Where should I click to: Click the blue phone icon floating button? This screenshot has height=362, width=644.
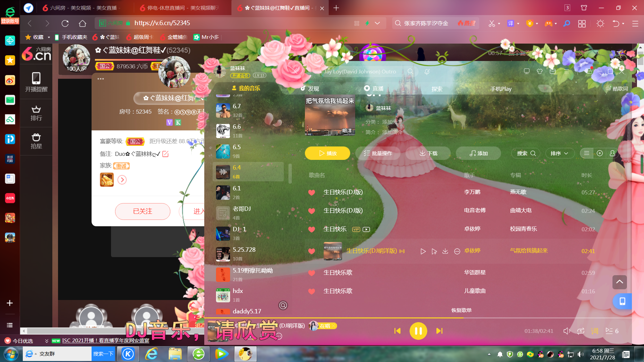click(x=622, y=301)
